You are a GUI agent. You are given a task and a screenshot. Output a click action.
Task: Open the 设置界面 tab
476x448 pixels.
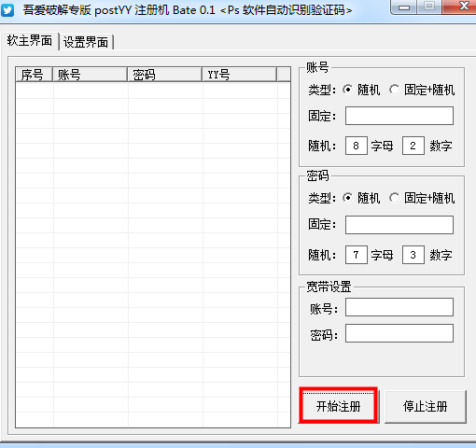point(86,42)
